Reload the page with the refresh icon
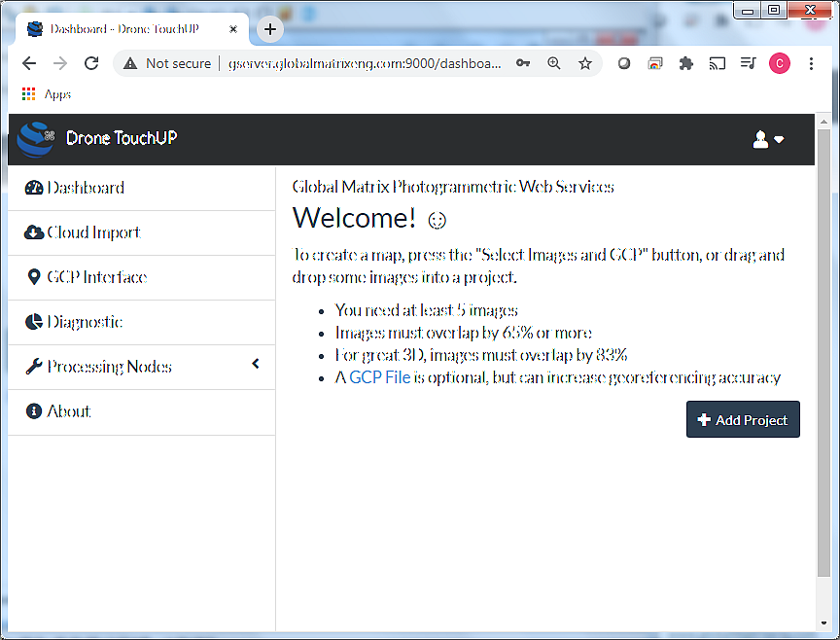Screen dimensions: 840x640 click(x=91, y=63)
